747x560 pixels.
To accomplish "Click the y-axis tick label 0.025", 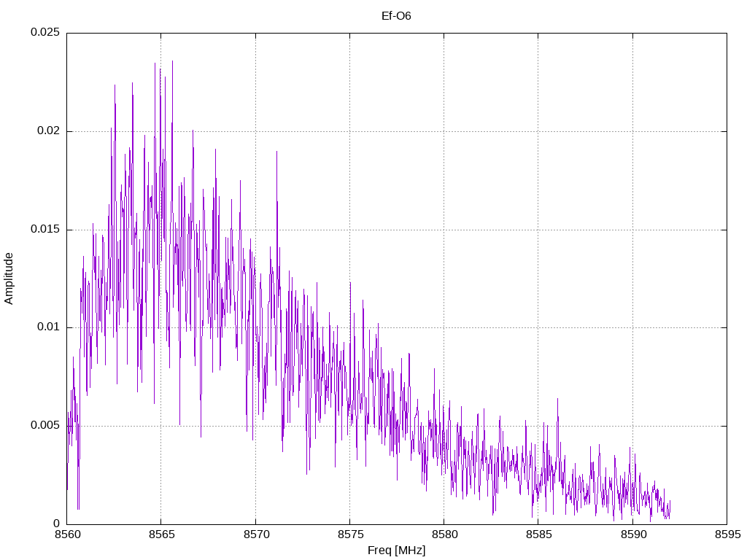I will coord(45,32).
